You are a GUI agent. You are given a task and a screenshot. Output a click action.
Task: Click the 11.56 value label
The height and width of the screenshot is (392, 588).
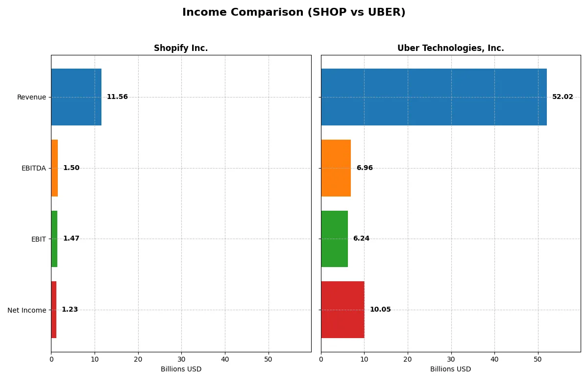tap(117, 97)
